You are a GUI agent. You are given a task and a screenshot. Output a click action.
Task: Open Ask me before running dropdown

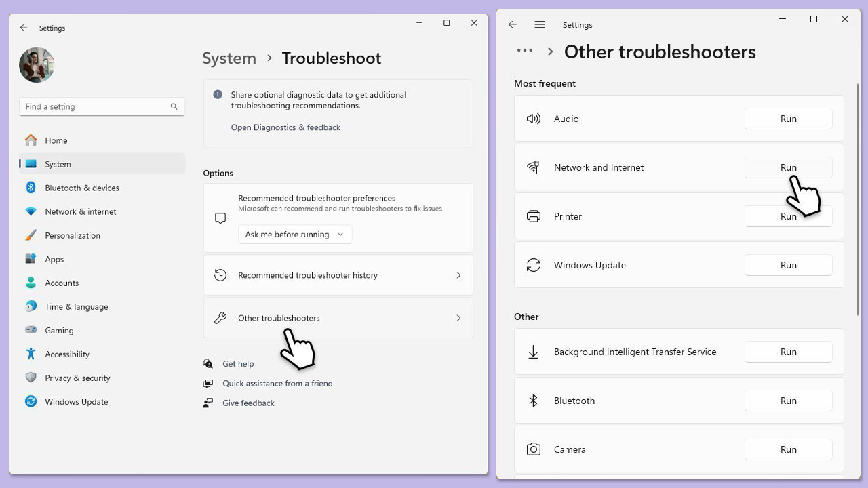(x=295, y=235)
